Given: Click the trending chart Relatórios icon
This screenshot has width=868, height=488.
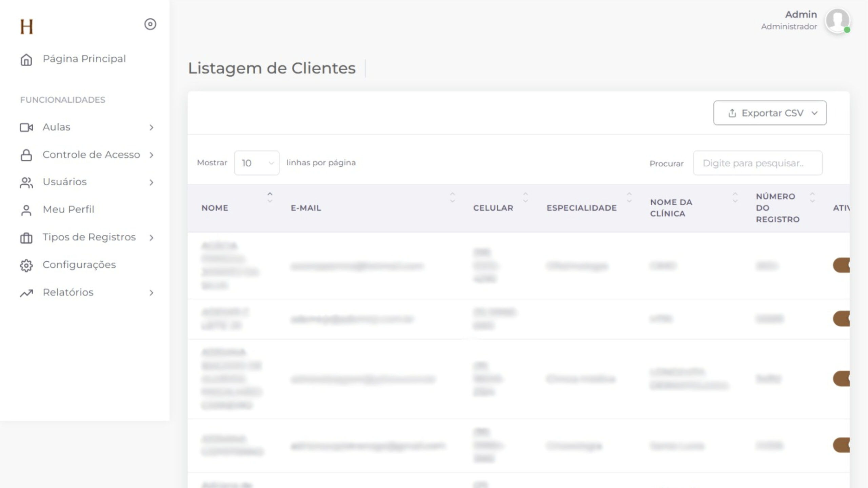Looking at the screenshot, I should 26,293.
